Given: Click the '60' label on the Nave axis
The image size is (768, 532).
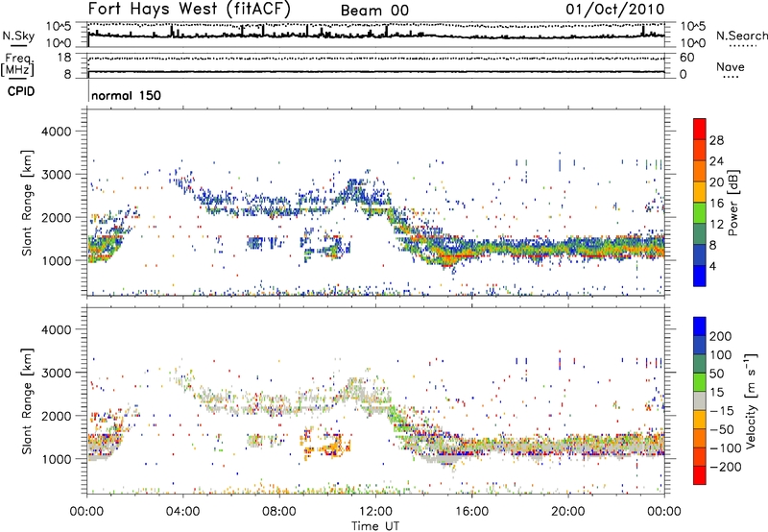Looking at the screenshot, I should coord(686,58).
